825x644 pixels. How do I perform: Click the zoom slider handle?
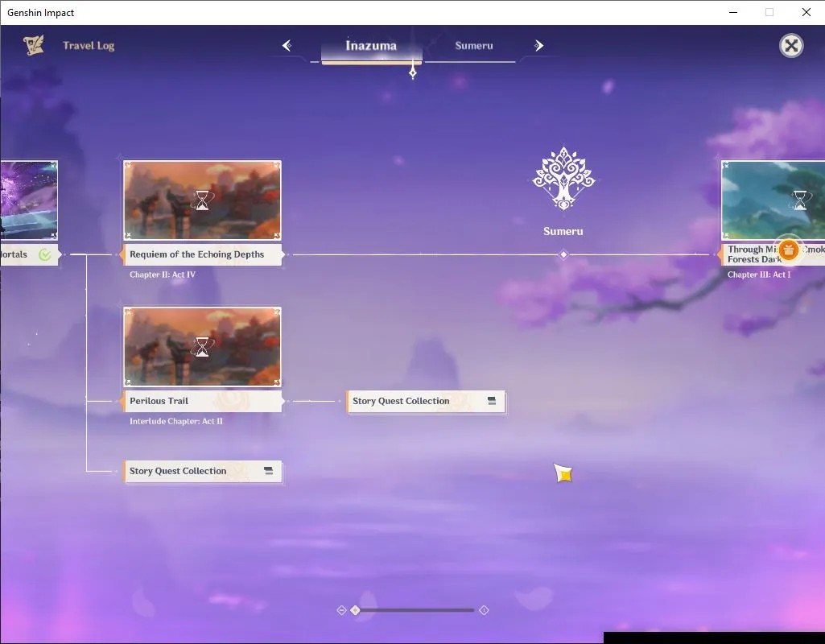pos(356,610)
